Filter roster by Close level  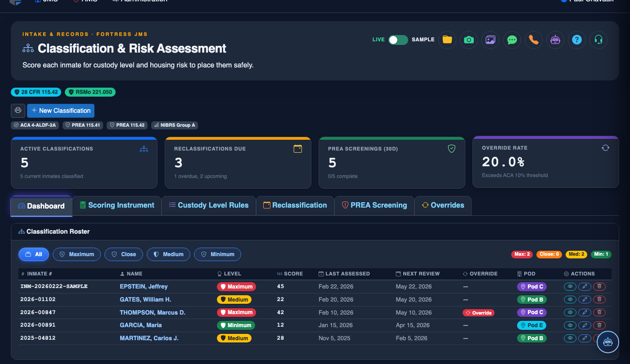click(124, 254)
